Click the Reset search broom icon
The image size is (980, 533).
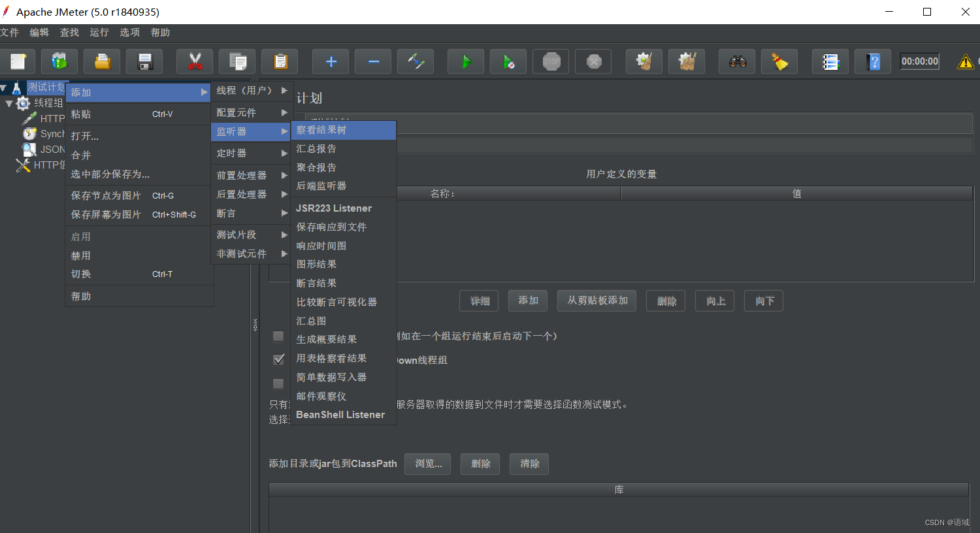(779, 61)
